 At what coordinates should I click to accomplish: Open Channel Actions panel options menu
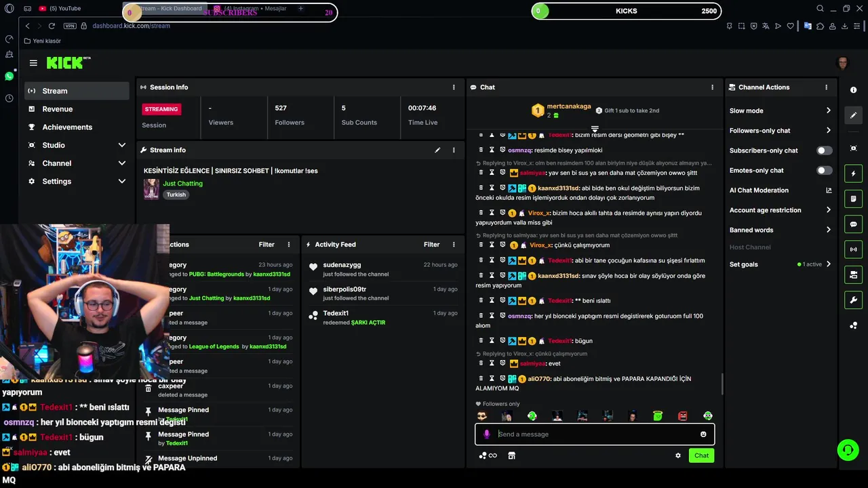tap(826, 87)
